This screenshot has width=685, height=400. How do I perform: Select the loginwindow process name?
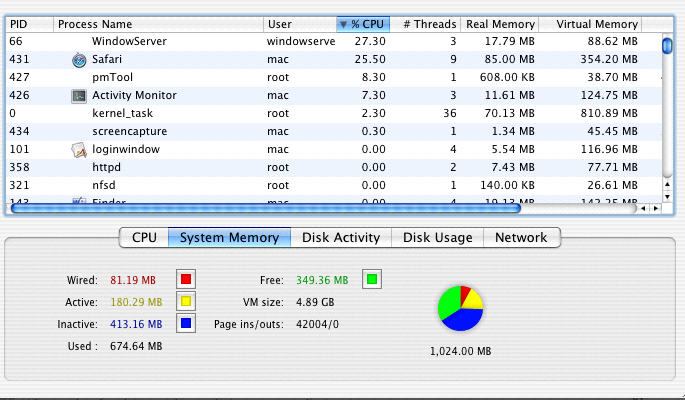(126, 149)
